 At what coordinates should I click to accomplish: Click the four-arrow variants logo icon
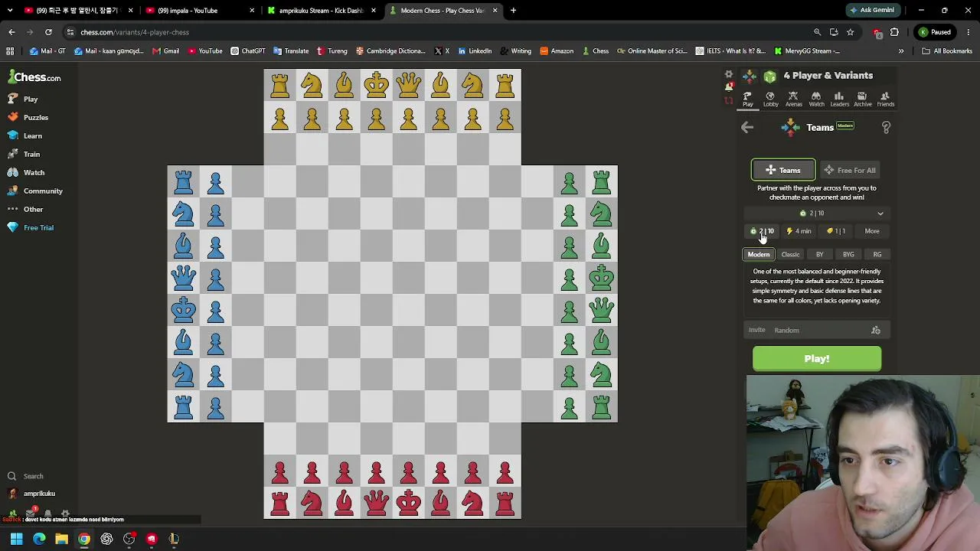tap(750, 76)
